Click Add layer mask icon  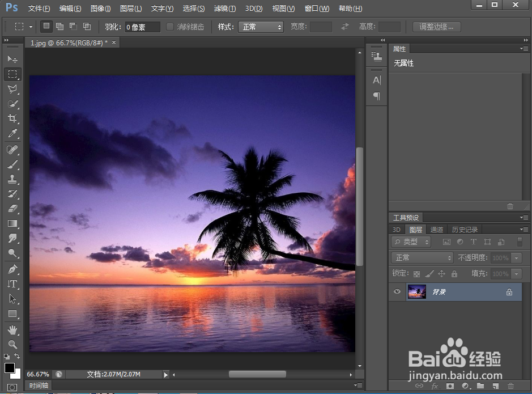click(450, 386)
